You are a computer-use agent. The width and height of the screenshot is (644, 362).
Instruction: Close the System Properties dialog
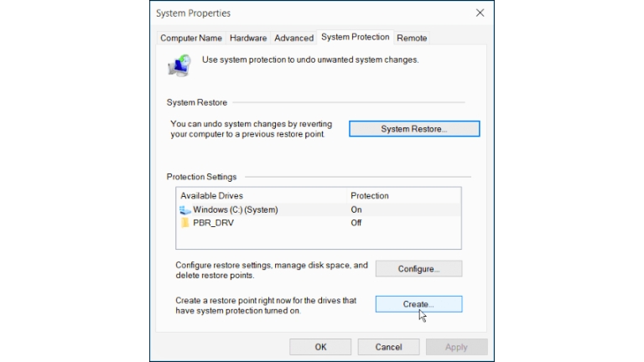click(480, 13)
